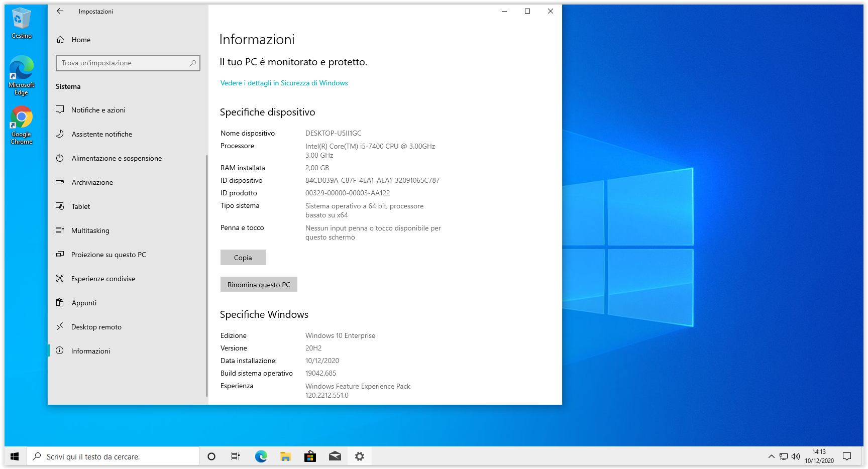868x469 pixels.
Task: Open Task View on the taskbar
Action: 236,456
